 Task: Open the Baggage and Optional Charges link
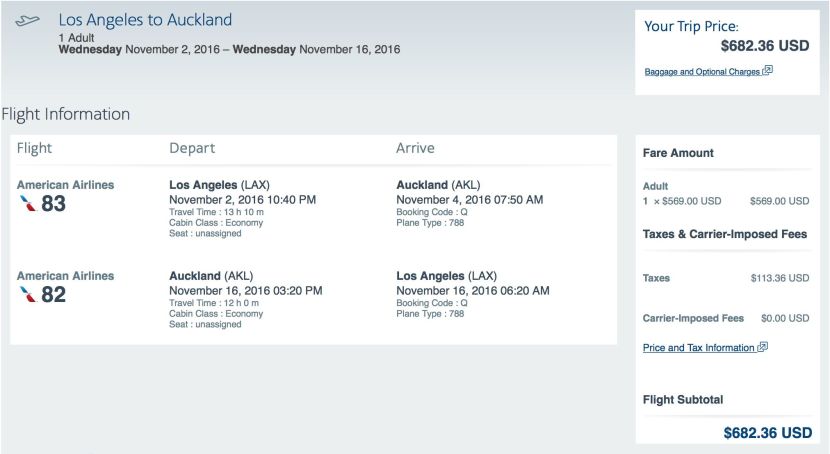click(x=702, y=71)
